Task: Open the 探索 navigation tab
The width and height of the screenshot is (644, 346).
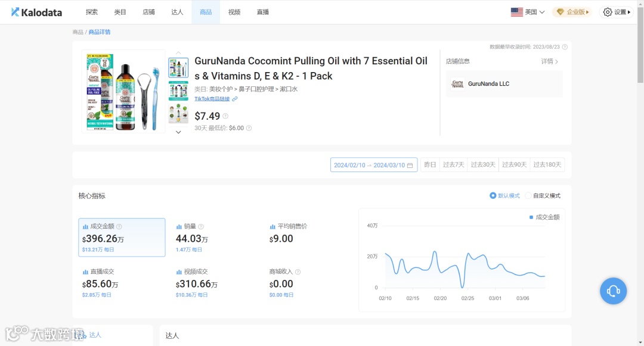Action: point(92,13)
